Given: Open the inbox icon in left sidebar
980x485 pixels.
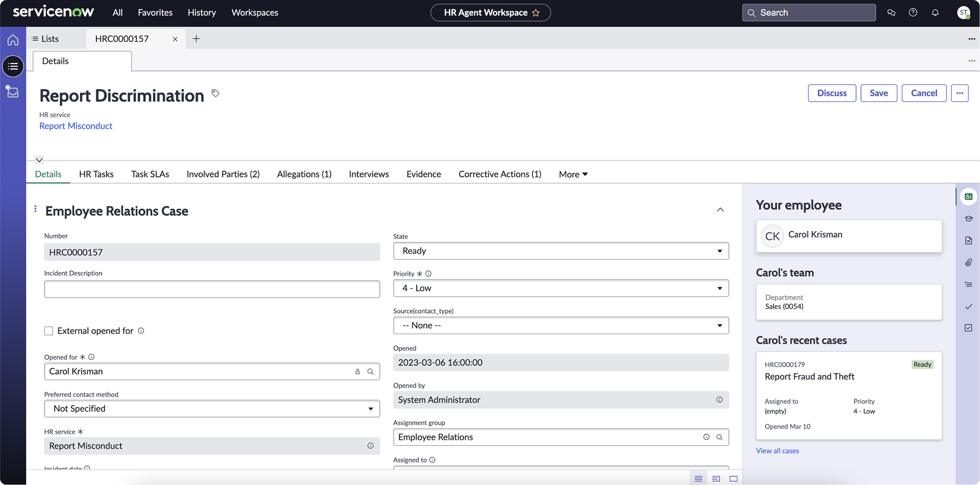Looking at the screenshot, I should (13, 92).
